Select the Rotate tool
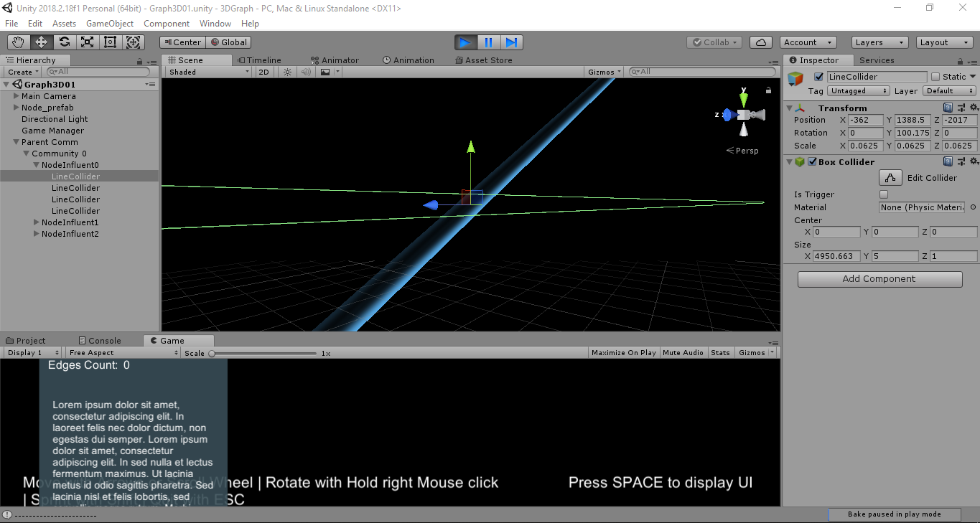Viewport: 980px width, 523px height. [64, 42]
